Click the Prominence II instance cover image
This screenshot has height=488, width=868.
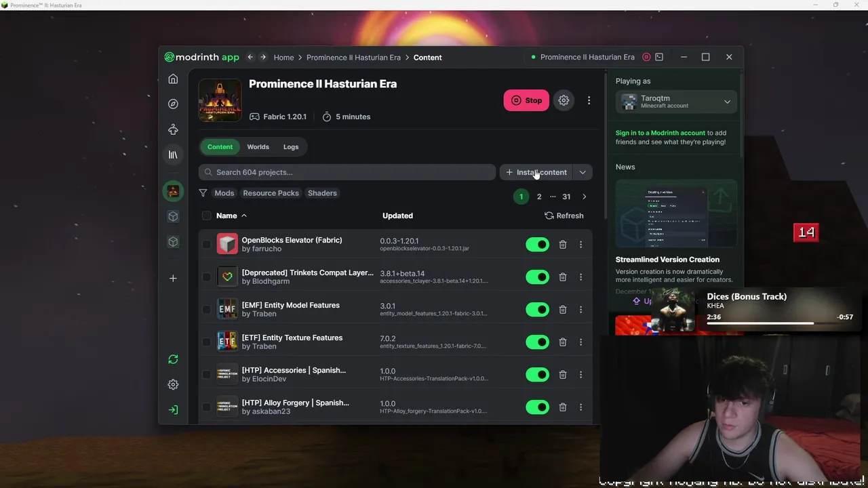tap(220, 100)
